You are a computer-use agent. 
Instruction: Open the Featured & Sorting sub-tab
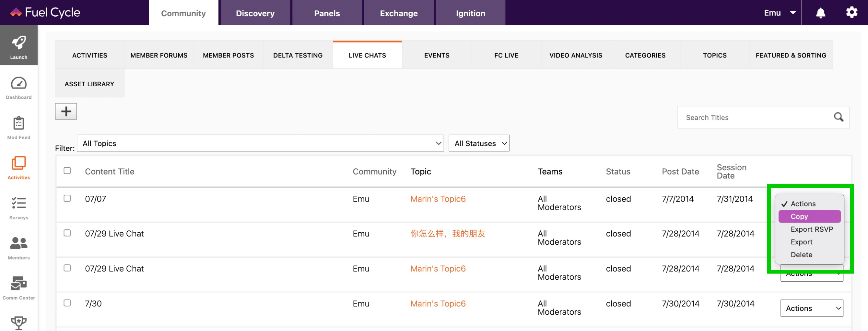pyautogui.click(x=791, y=55)
